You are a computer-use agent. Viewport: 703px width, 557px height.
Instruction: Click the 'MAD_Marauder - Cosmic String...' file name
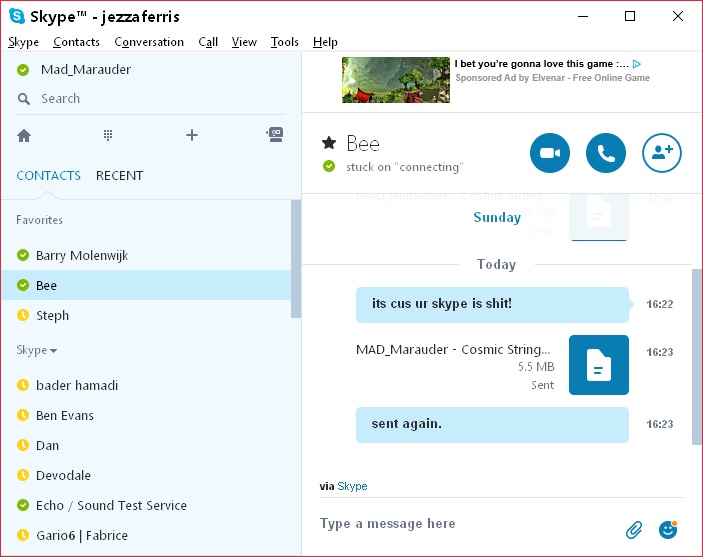click(x=453, y=349)
